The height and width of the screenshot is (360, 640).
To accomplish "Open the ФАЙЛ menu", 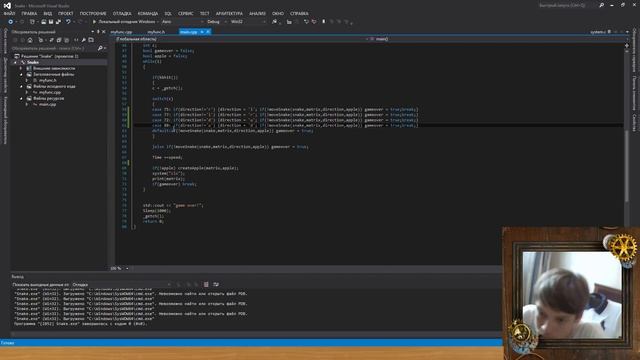I will [x=9, y=13].
